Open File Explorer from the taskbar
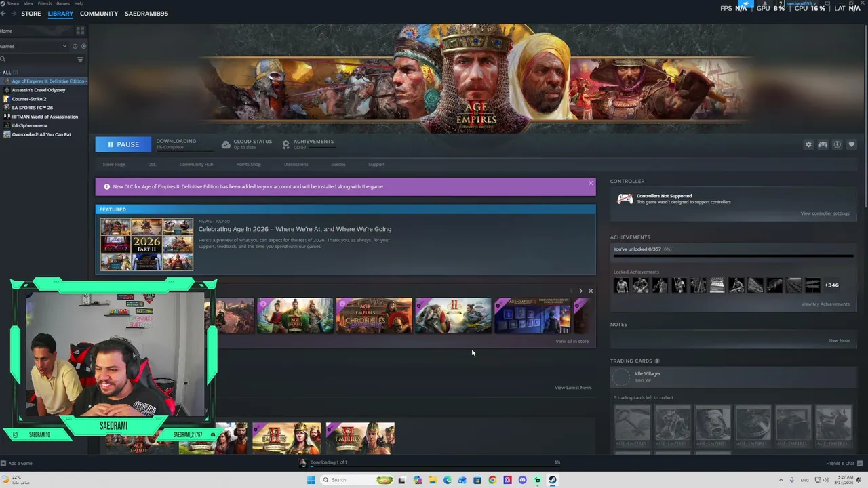 (x=432, y=480)
